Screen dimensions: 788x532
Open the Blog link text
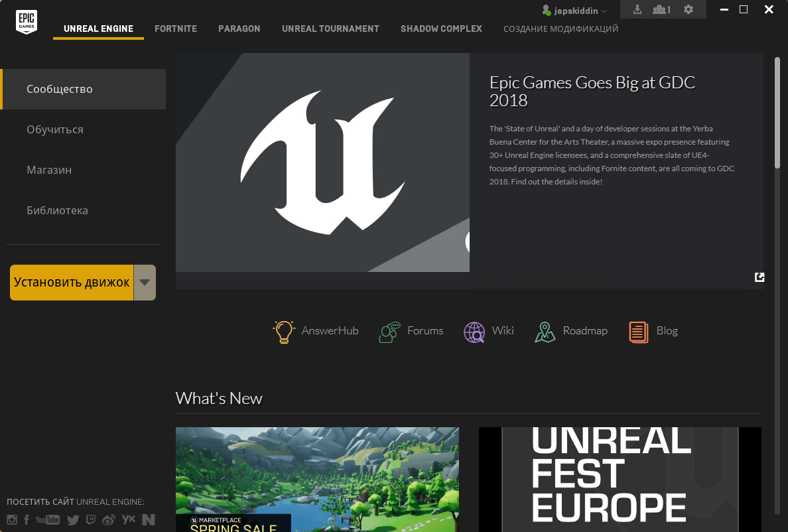pos(667,330)
